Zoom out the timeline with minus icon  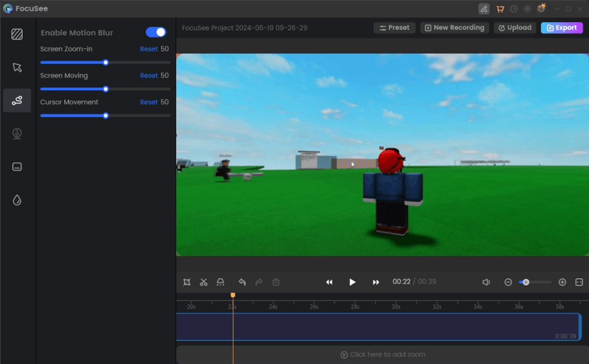(x=508, y=282)
